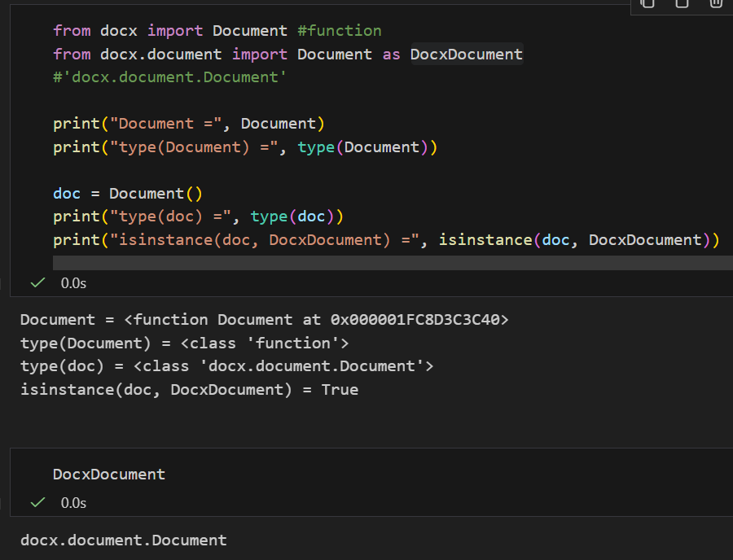Image resolution: width=733 pixels, height=560 pixels.
Task: Click the commented '#'docx.document.Document'' line
Action: tap(169, 77)
